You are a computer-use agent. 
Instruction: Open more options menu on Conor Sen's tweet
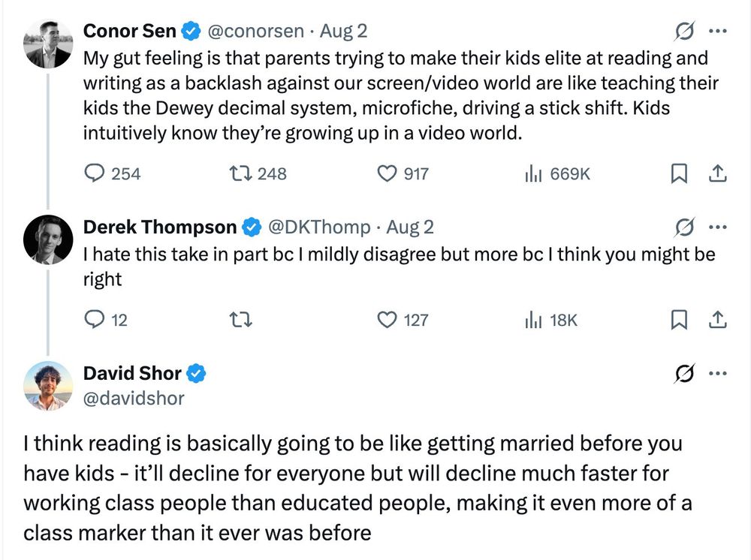click(718, 32)
